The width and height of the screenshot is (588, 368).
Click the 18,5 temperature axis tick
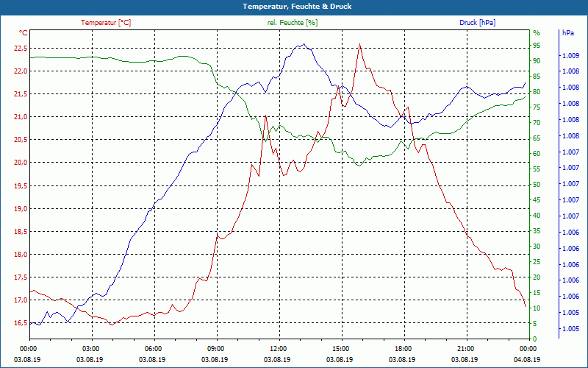[21, 231]
